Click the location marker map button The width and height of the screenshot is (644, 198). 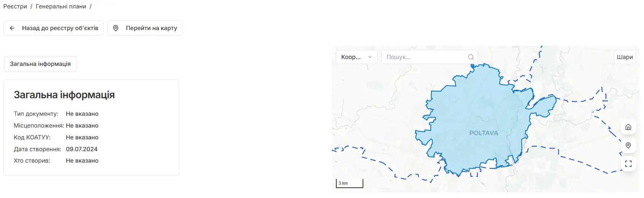pos(628,145)
